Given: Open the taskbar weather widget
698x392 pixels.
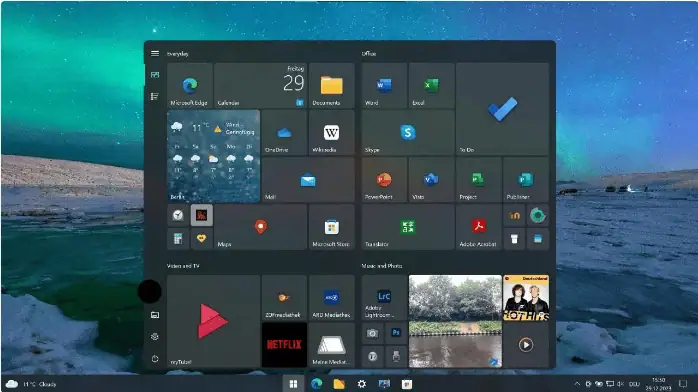Looking at the screenshot, I should pyautogui.click(x=31, y=384).
